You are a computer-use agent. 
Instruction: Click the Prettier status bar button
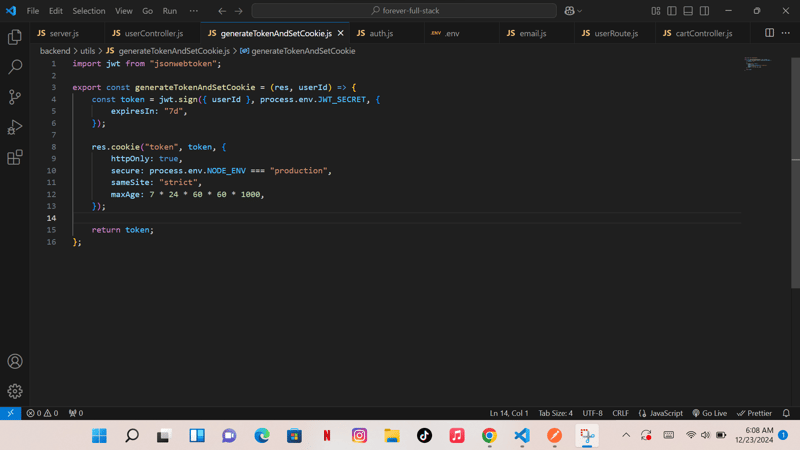pos(755,413)
